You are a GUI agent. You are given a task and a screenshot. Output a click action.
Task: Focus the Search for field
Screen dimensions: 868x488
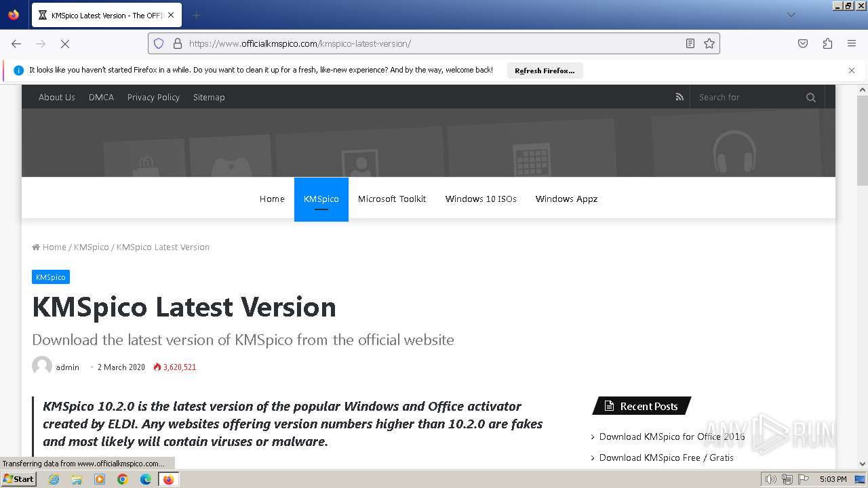[749, 98]
